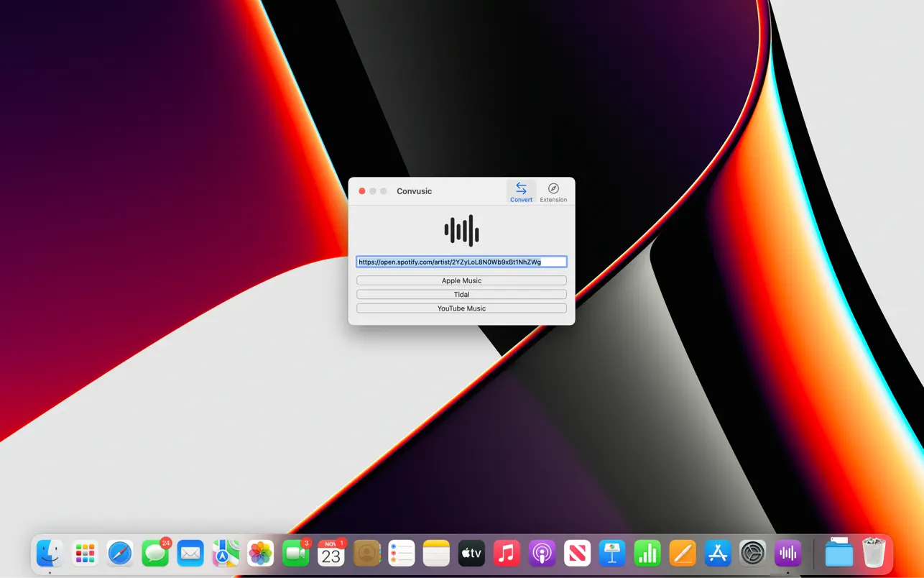The height and width of the screenshot is (578, 924).
Task: Open the App Store in dock
Action: 717,554
